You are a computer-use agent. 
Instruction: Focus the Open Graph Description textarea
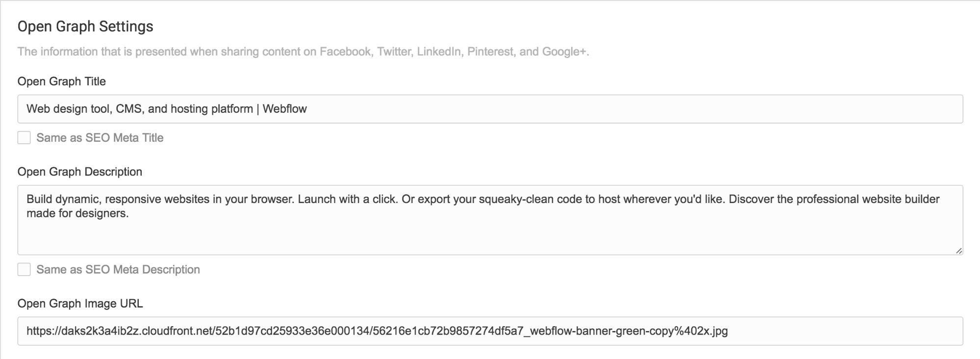pos(490,220)
